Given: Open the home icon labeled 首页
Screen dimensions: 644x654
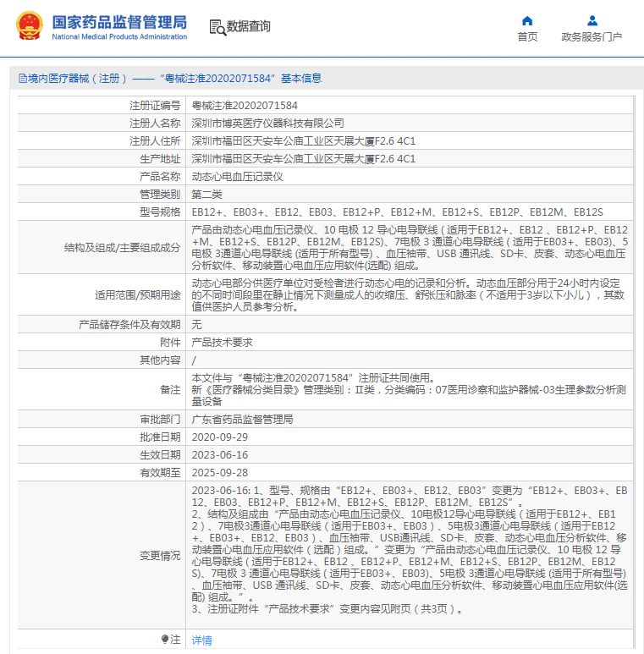Looking at the screenshot, I should (527, 20).
